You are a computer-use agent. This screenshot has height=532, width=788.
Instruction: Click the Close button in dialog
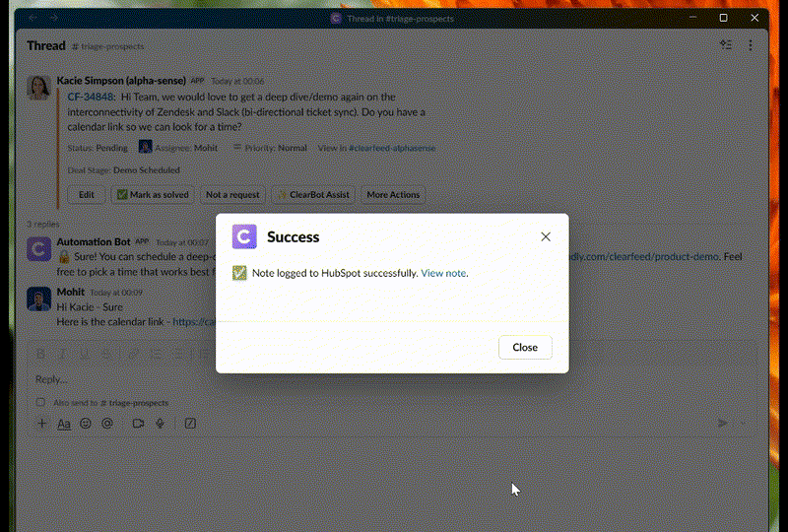coord(525,348)
